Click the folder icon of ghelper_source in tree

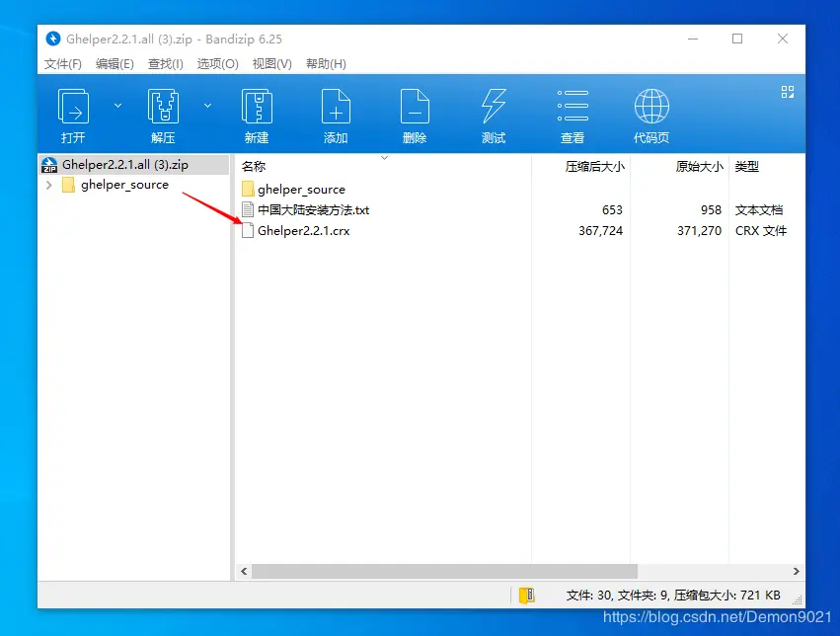pyautogui.click(x=68, y=185)
